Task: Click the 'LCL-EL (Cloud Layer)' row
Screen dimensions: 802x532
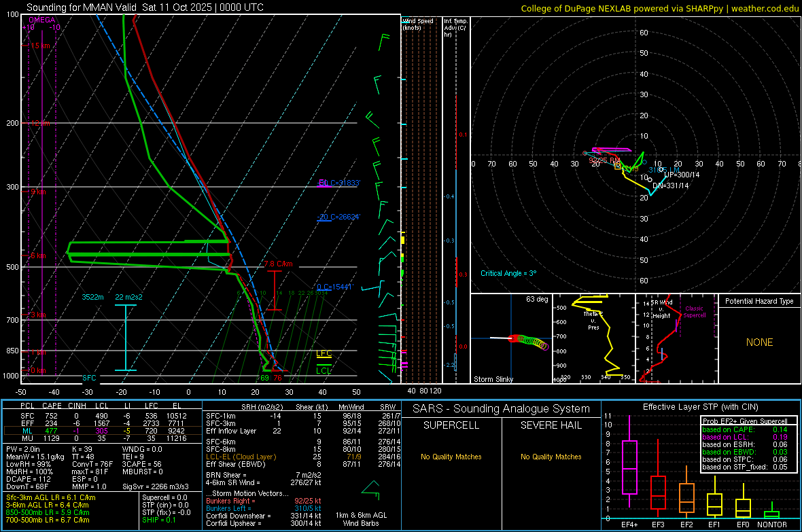Action: coord(303,457)
